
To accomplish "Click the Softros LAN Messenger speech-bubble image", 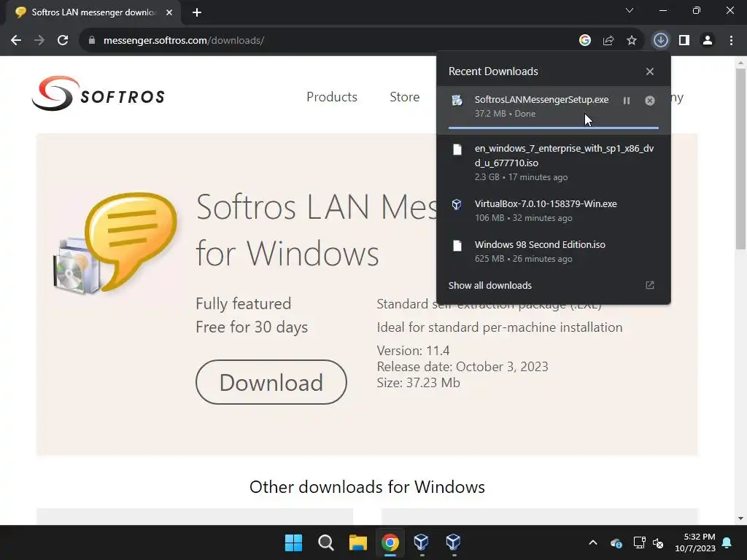I will (115, 244).
